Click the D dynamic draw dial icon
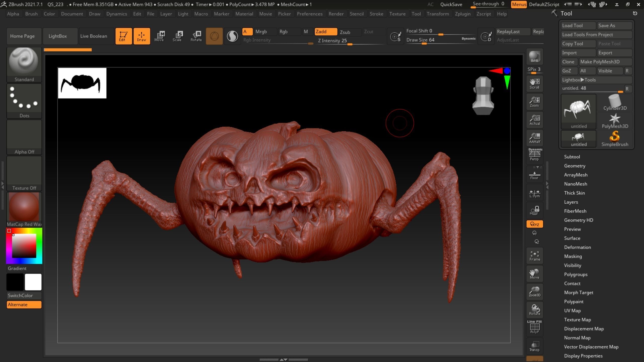 [x=486, y=37]
